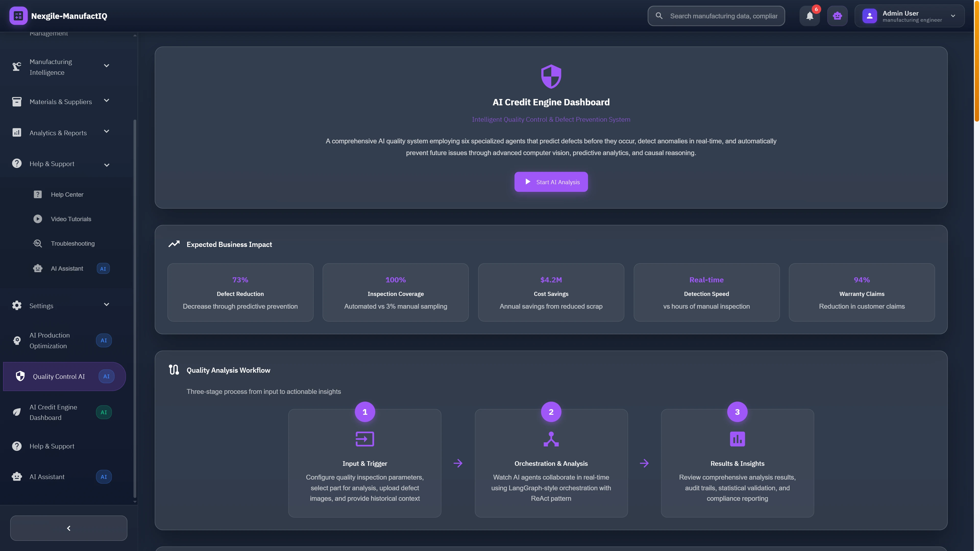Click the Video Tutorials play icon
Viewport: 980px width, 551px height.
click(37, 219)
